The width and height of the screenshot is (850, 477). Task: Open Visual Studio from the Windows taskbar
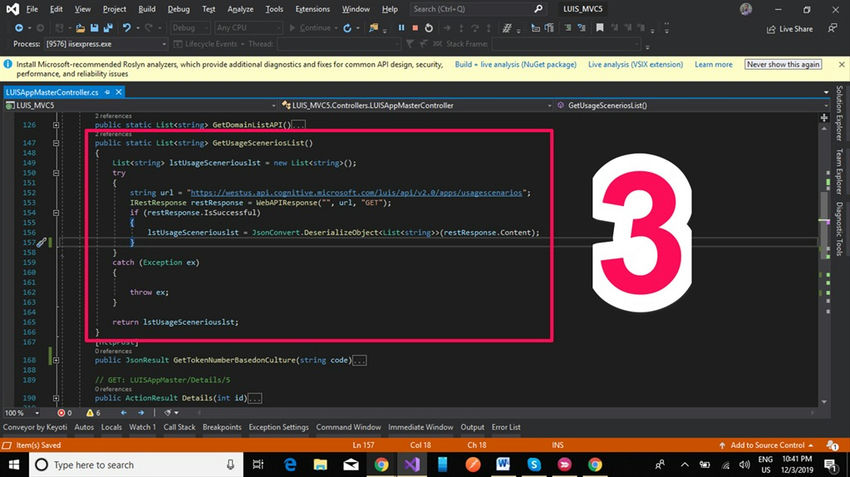(411, 465)
